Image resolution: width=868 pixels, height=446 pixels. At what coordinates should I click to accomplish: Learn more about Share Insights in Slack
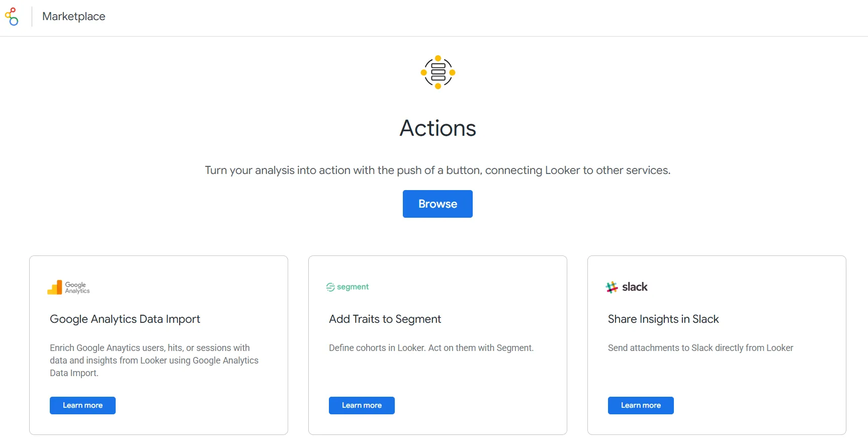click(x=641, y=405)
